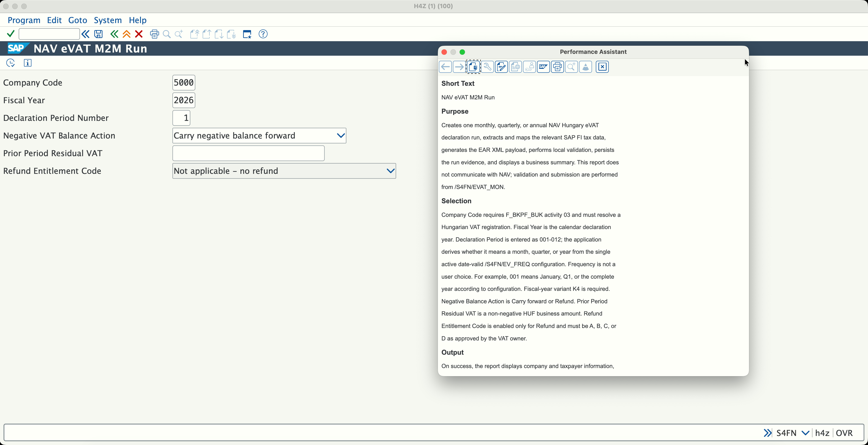
Task: Click the red close button of Performance Assistant
Action: [444, 52]
